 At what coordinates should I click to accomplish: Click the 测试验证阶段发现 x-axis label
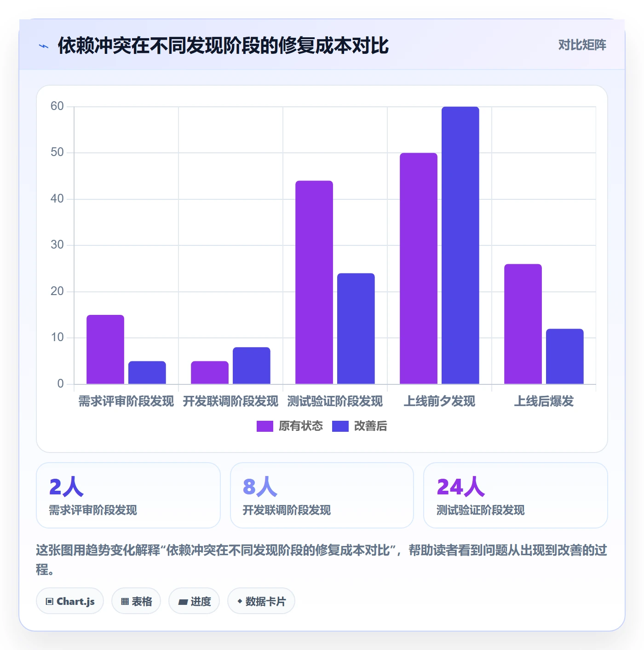click(x=335, y=401)
